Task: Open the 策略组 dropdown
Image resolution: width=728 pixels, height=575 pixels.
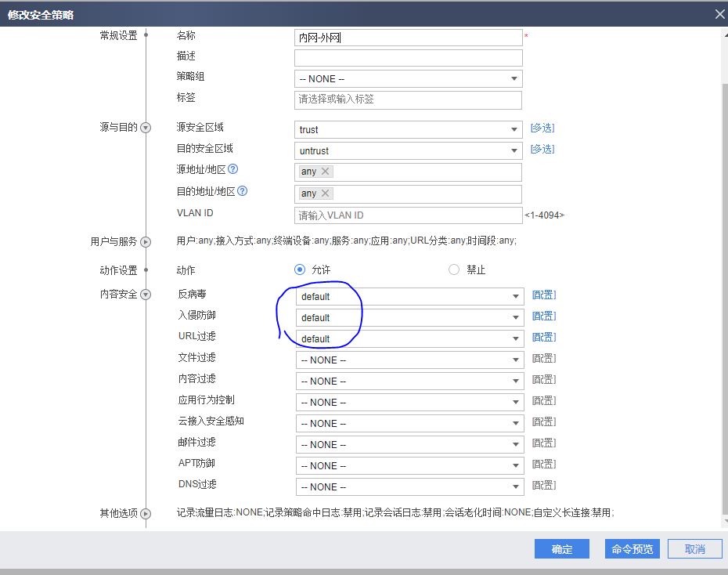Action: pyautogui.click(x=407, y=79)
